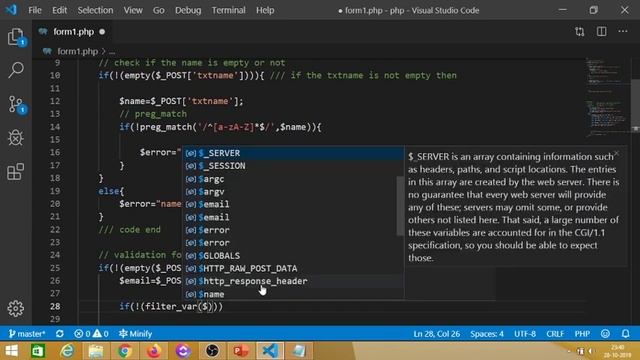Open the Search view in activity bar
This screenshot has width=640, height=360.
pos(16,70)
